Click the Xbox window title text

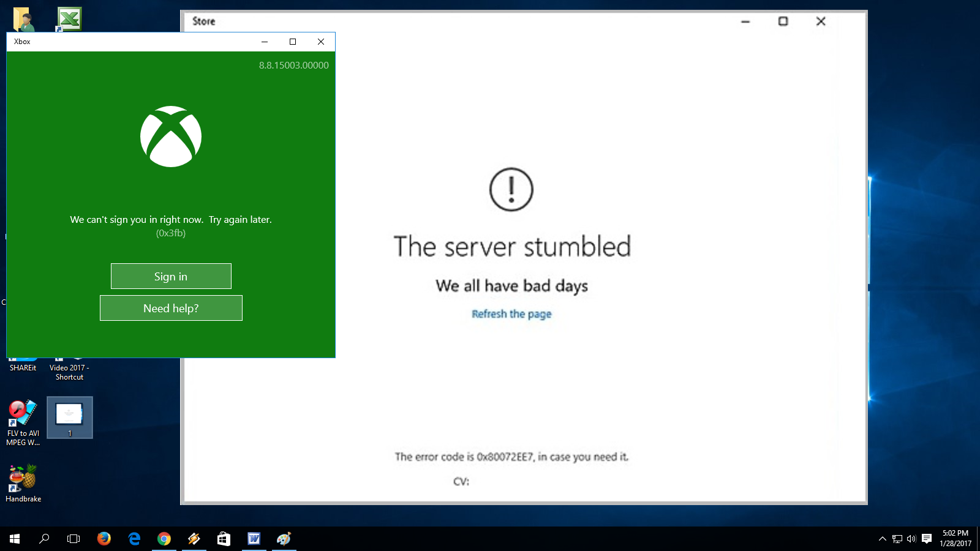[x=22, y=42]
